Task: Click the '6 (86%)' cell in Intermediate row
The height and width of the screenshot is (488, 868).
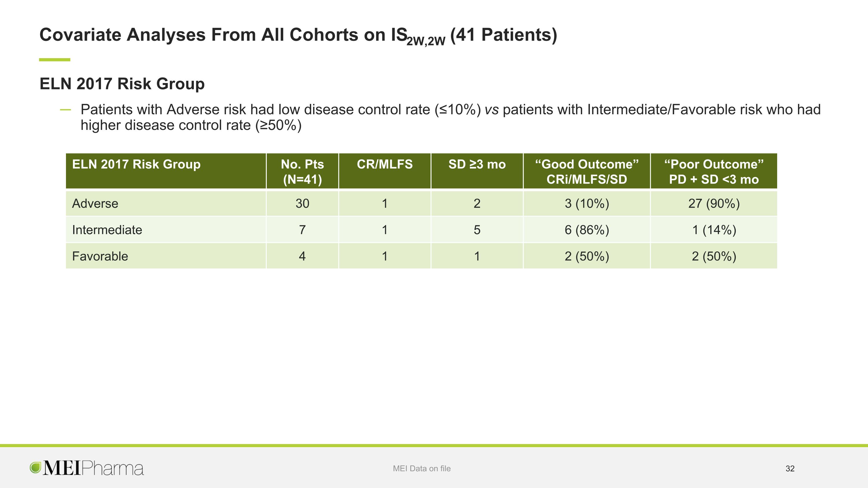Action: [x=587, y=230]
